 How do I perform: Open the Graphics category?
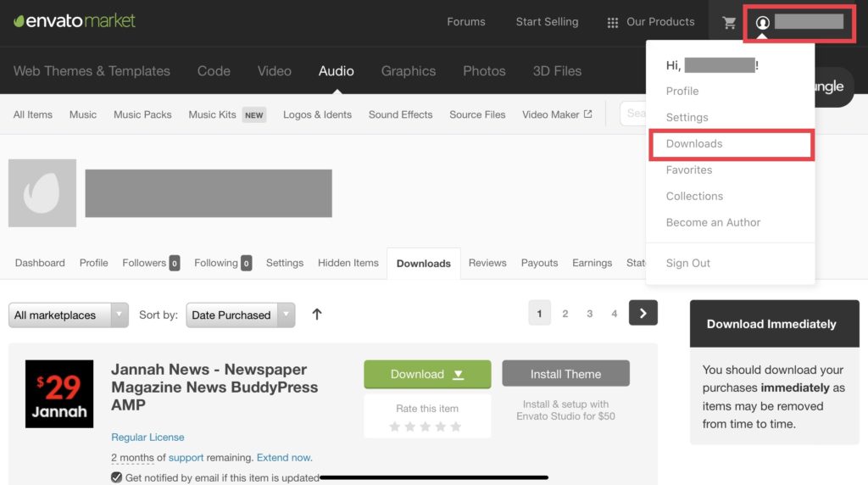point(409,71)
